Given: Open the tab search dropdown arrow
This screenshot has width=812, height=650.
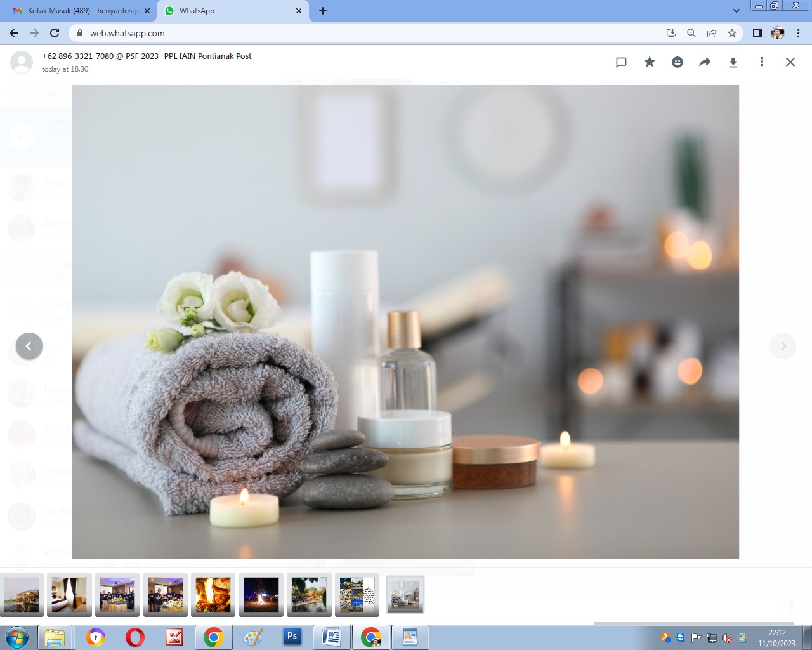Looking at the screenshot, I should tap(736, 11).
